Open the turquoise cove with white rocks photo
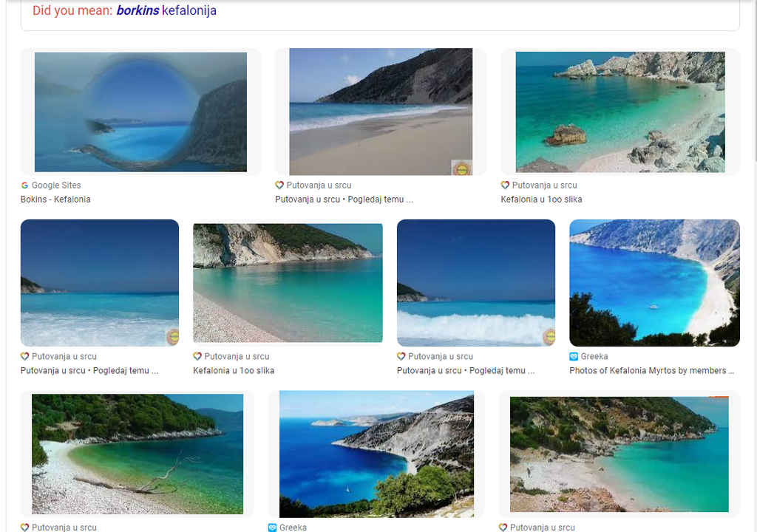The image size is (757, 532). pos(620,112)
